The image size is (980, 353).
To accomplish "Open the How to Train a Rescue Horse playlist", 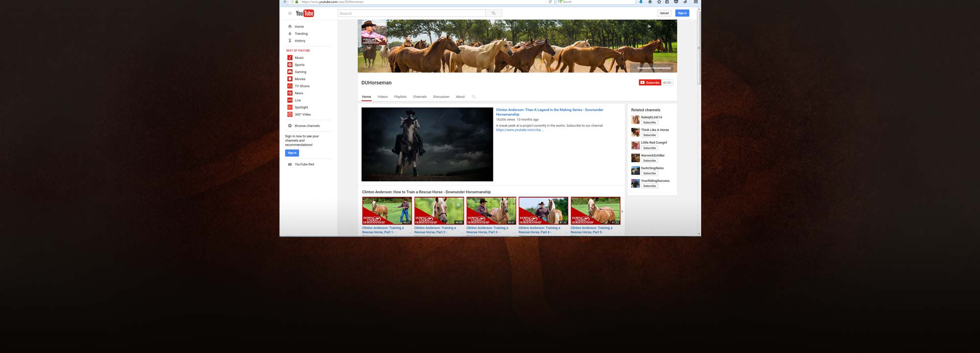I will 426,192.
